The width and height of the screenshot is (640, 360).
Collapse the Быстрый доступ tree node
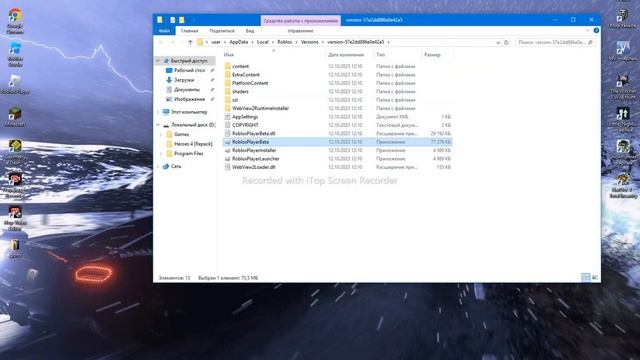pos(158,61)
